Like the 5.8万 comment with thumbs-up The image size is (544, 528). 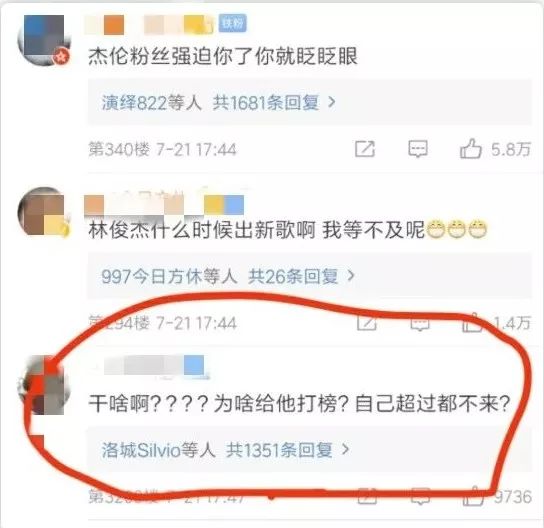pos(470,149)
